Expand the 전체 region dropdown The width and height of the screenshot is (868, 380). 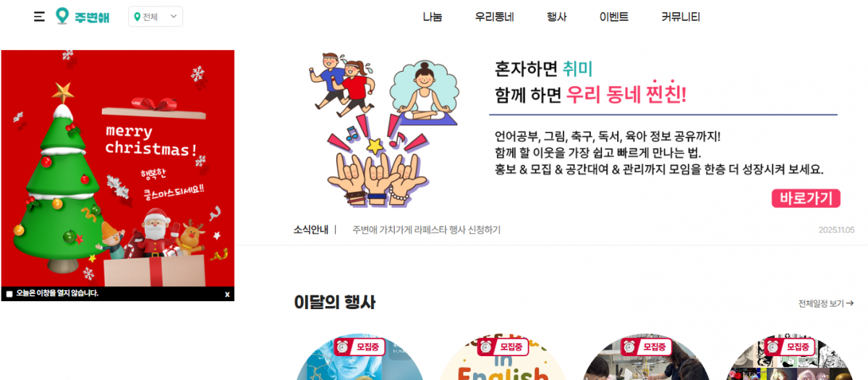coord(156,17)
